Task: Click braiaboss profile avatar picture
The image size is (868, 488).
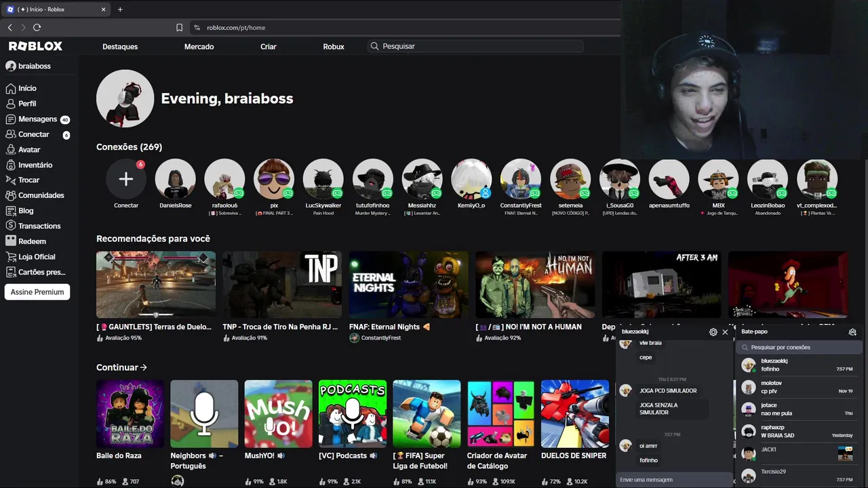Action: pyautogui.click(x=125, y=98)
